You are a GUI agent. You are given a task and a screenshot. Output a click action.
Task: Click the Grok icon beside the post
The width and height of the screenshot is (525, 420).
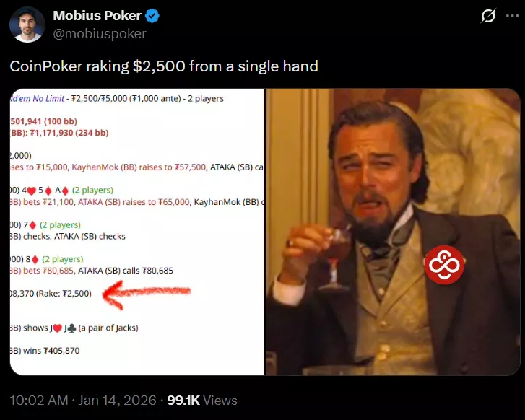[x=487, y=16]
